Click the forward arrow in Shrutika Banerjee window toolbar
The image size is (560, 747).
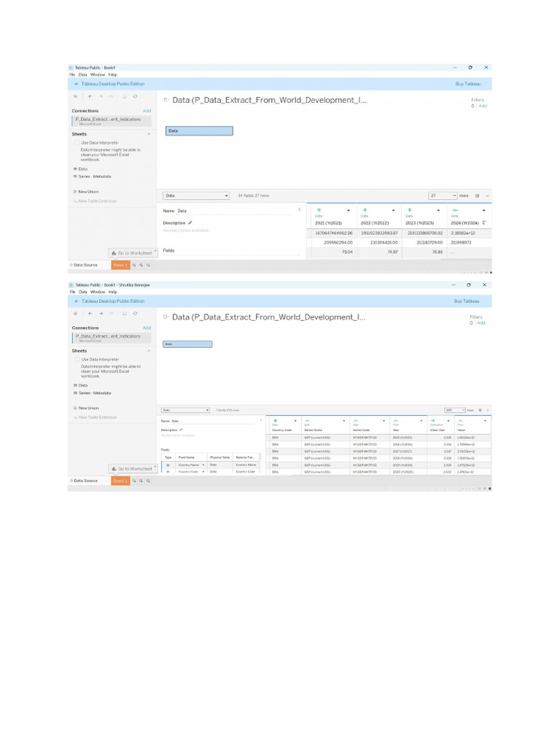101,314
